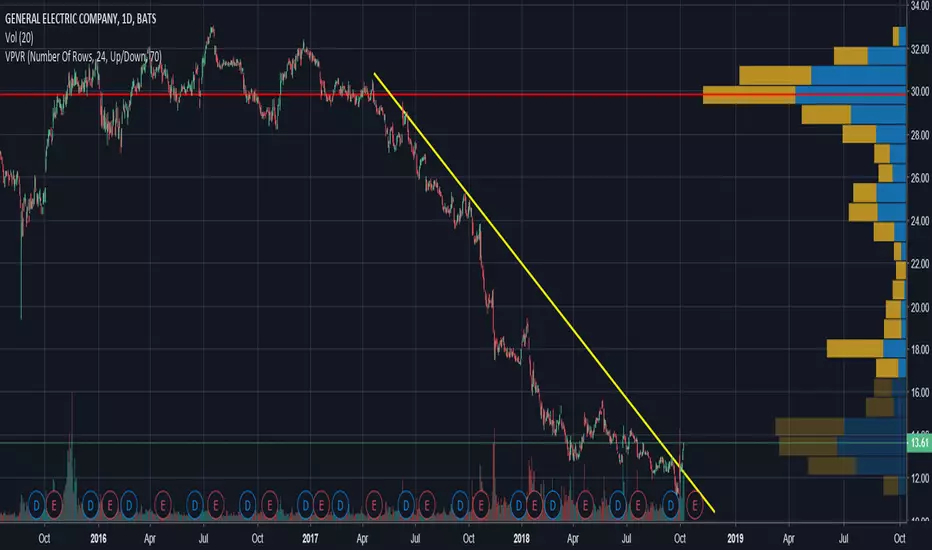
Task: Open the earnings E marker just after 2016
Action: click(x=110, y=506)
